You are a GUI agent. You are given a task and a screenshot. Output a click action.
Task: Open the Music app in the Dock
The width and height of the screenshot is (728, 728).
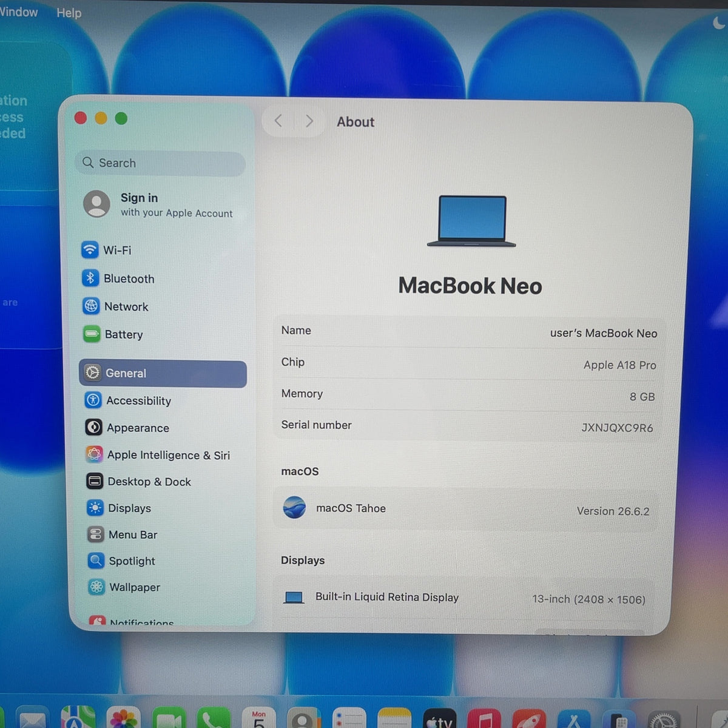click(485, 719)
